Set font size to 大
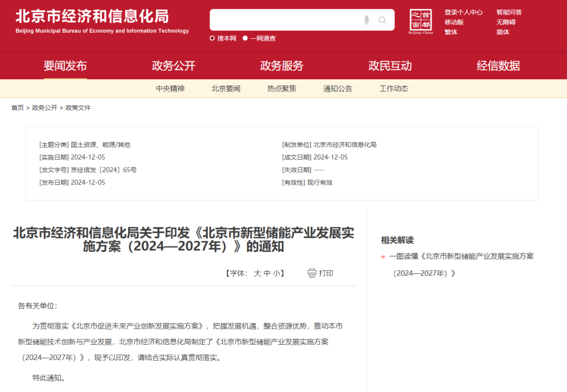This screenshot has width=567, height=392. point(257,273)
